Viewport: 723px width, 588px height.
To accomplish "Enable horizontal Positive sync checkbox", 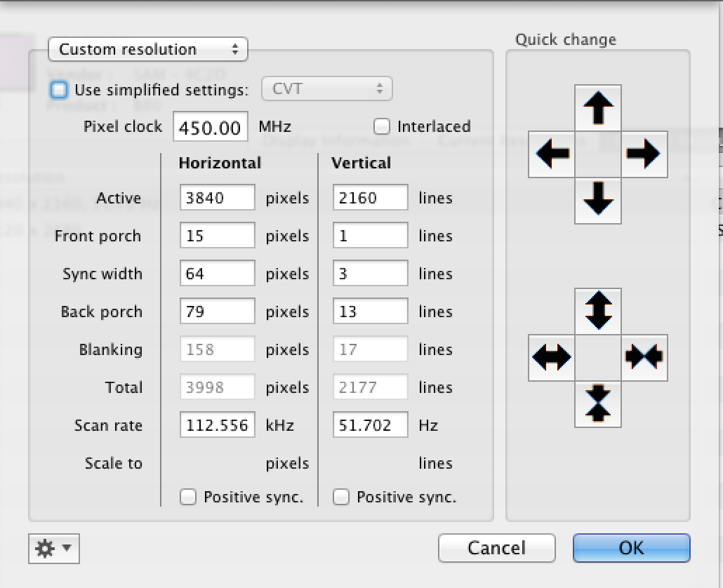I will coord(188,497).
